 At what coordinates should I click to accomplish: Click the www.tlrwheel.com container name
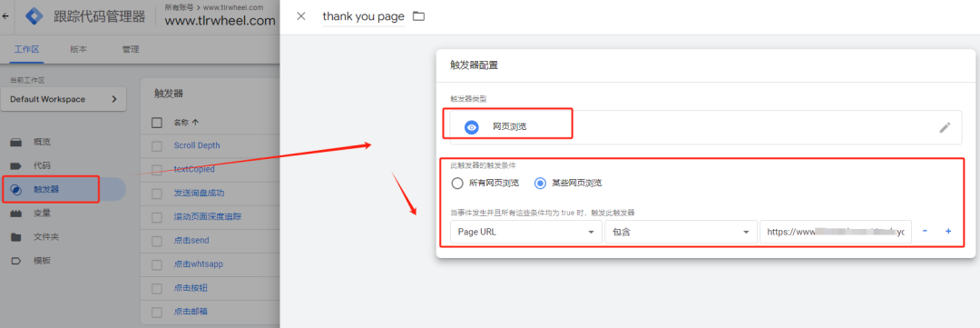coord(220,21)
